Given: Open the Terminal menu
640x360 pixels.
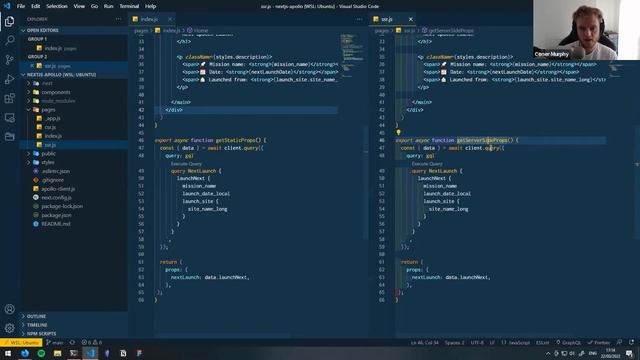Looking at the screenshot, I should 129,6.
